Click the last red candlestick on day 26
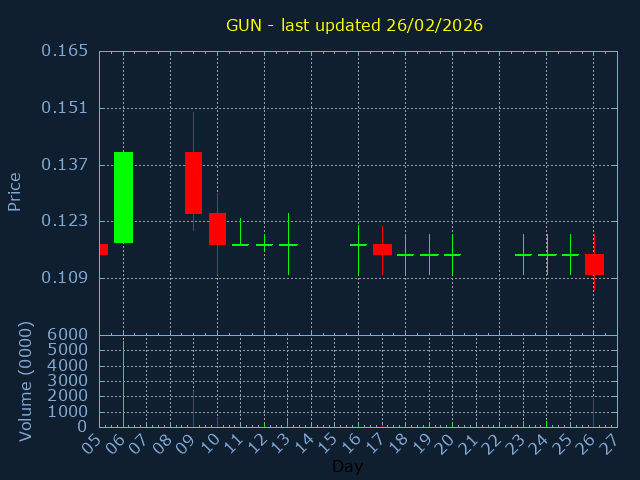Image resolution: width=640 pixels, height=480 pixels. pos(594,264)
